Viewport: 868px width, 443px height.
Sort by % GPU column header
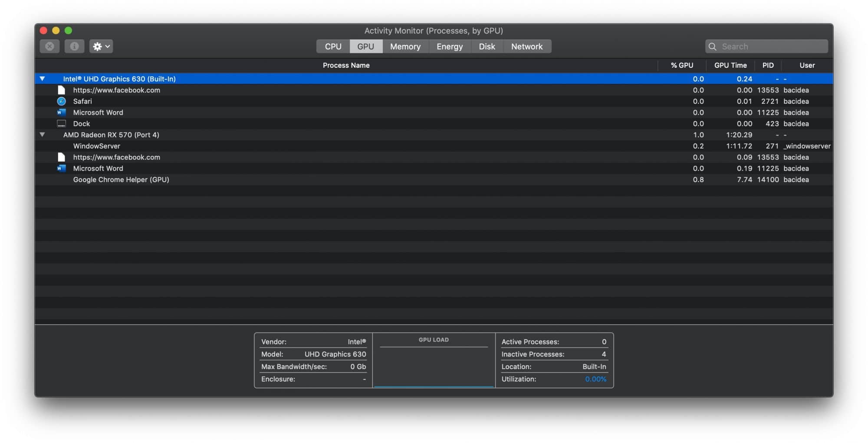682,65
